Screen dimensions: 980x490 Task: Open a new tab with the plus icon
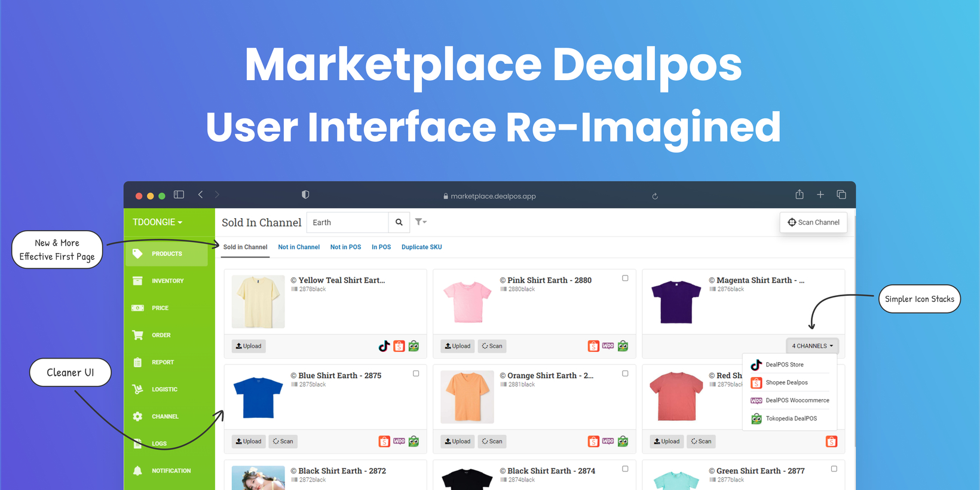[820, 194]
